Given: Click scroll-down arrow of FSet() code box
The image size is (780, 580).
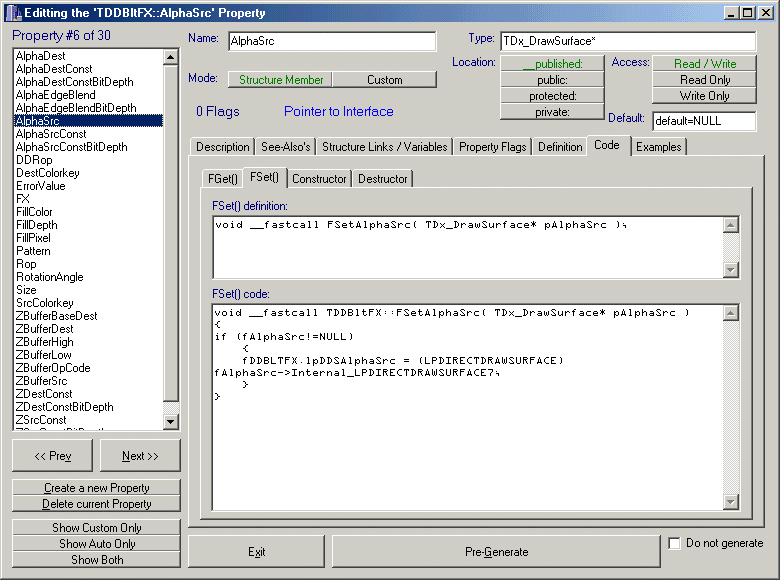Looking at the screenshot, I should click(730, 502).
